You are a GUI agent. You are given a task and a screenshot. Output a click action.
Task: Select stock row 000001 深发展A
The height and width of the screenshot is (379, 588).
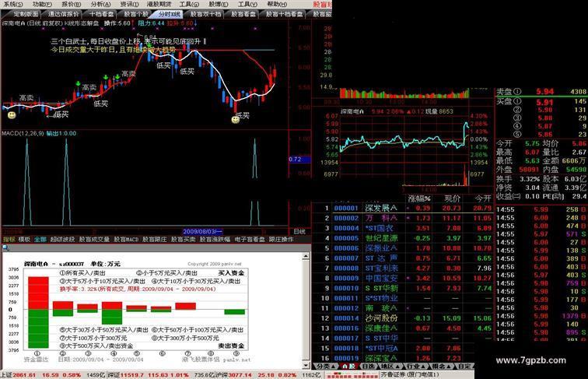click(402, 208)
